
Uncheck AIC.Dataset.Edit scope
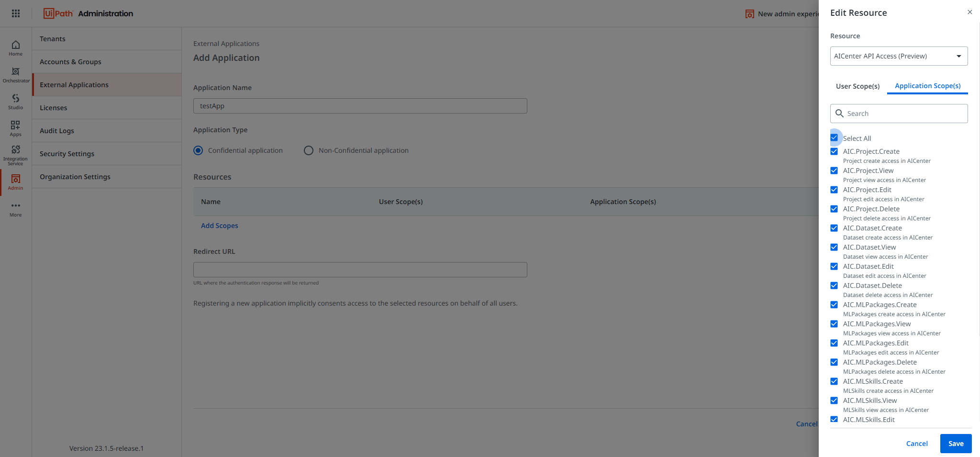834,266
